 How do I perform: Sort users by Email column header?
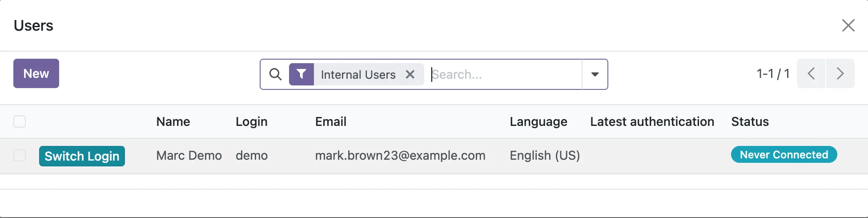click(330, 121)
